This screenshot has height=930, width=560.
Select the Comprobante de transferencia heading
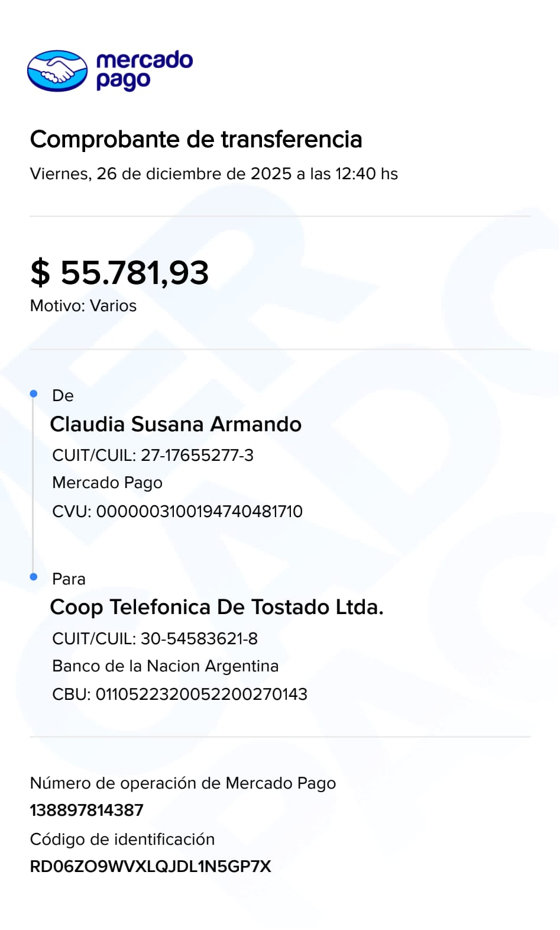pos(196,140)
